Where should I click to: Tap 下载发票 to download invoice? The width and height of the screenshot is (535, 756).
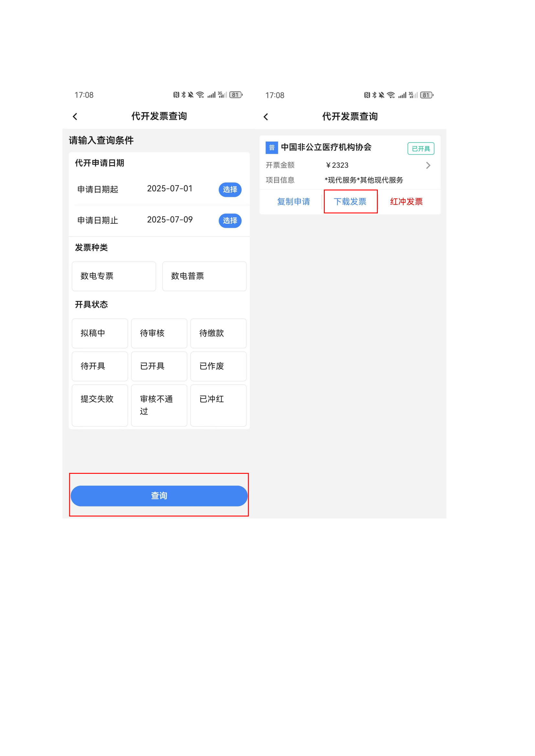tap(350, 201)
